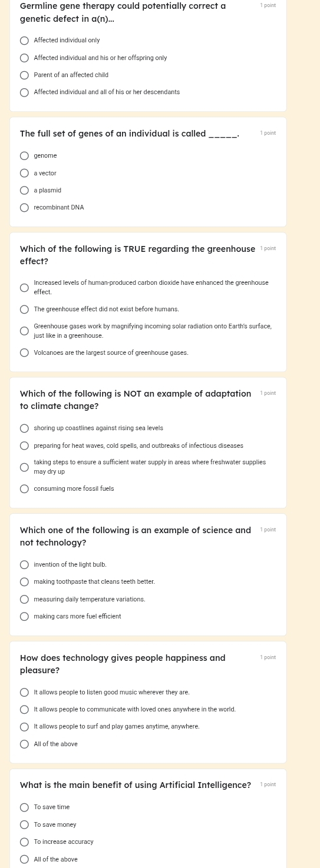Choose "Increased levels of human-produced carbon dioxide" answer
Viewport: 320px width, 868px height.
pos(24,288)
